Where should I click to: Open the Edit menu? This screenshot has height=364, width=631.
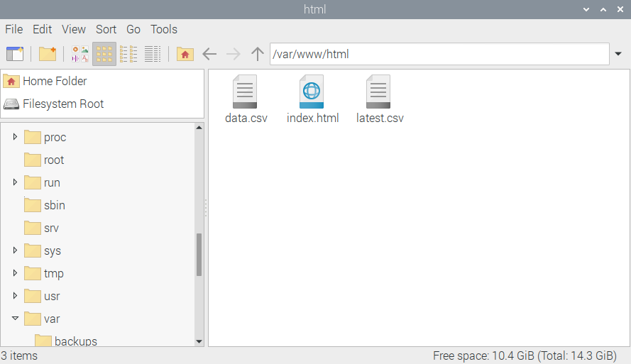[43, 29]
